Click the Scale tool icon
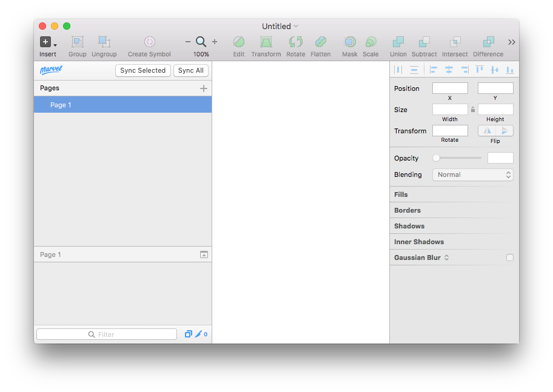This screenshot has width=553, height=392. pos(370,42)
